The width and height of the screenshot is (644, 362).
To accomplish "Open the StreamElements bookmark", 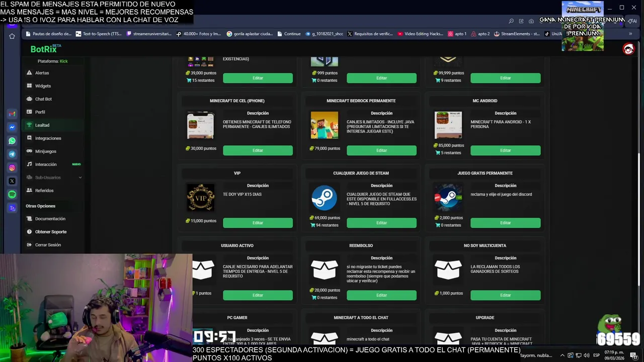I will 517,34.
